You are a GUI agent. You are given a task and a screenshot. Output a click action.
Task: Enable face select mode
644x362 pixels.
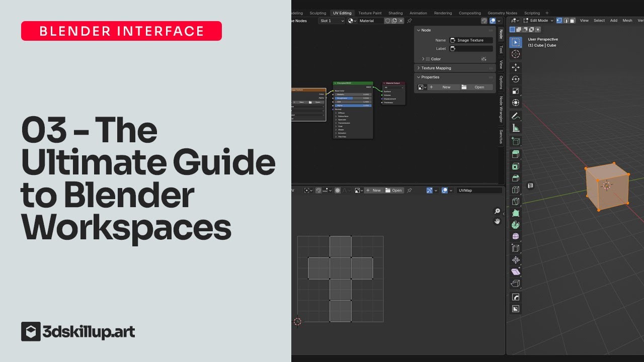click(x=573, y=21)
